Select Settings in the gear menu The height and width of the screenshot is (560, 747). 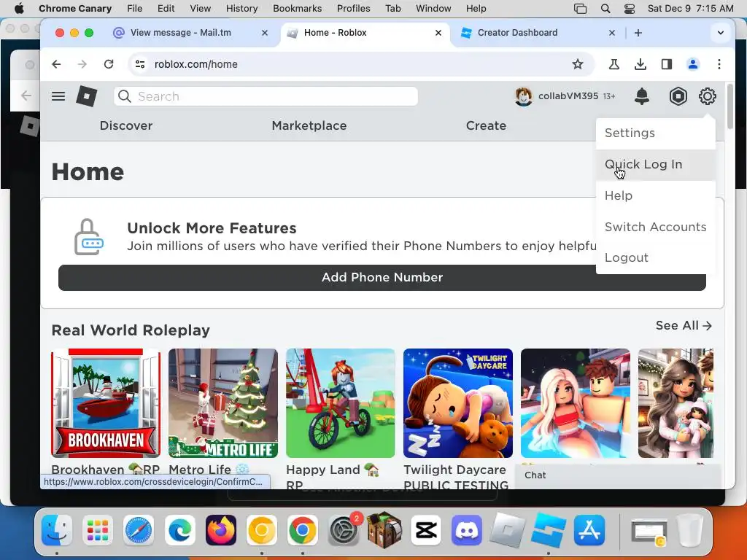coord(656,133)
